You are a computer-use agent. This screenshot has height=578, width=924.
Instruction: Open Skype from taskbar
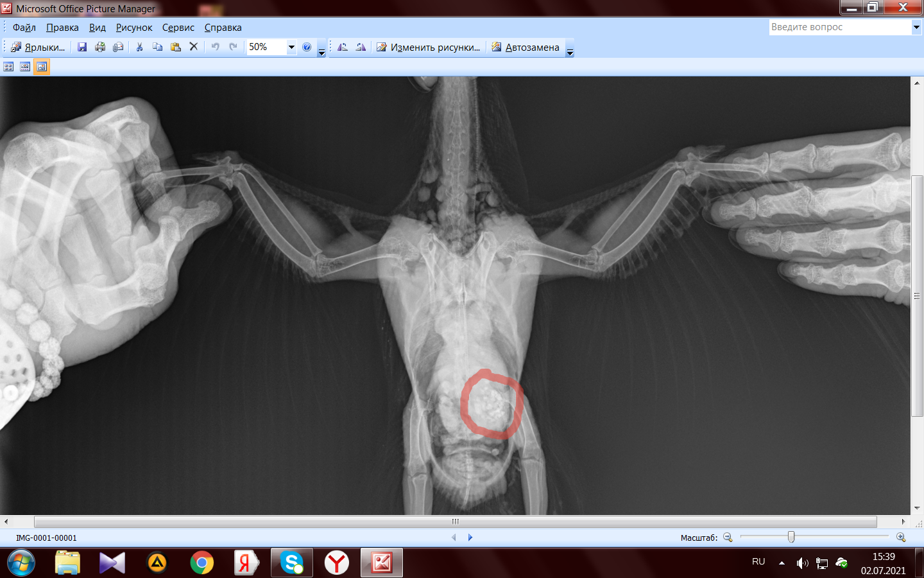[x=292, y=563]
